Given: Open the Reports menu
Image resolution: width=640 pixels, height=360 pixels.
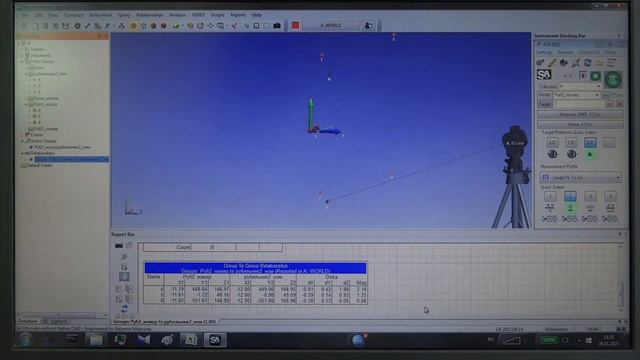Looking at the screenshot, I should (x=238, y=15).
